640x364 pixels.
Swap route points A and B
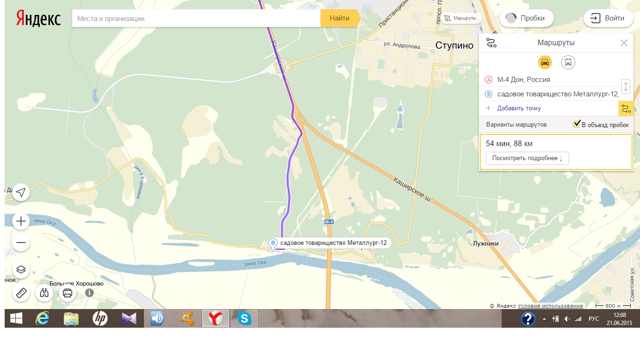point(626,86)
